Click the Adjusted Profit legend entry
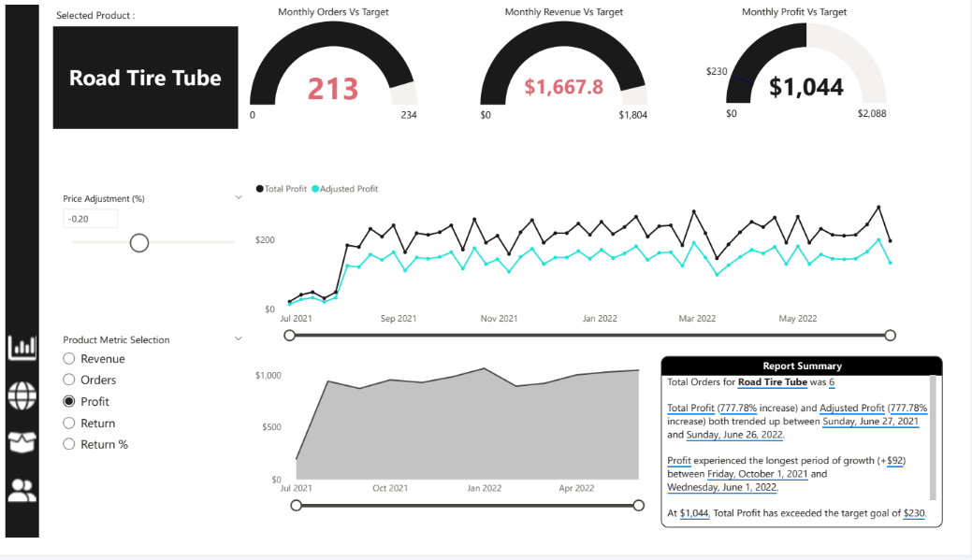 (344, 189)
